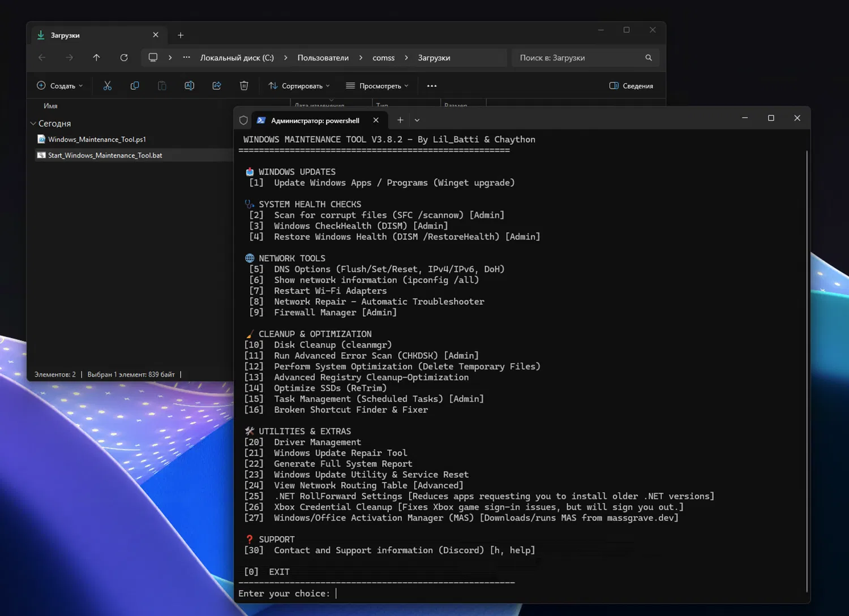Click the search magnifier icon in Explorer
The width and height of the screenshot is (849, 616).
coord(649,58)
